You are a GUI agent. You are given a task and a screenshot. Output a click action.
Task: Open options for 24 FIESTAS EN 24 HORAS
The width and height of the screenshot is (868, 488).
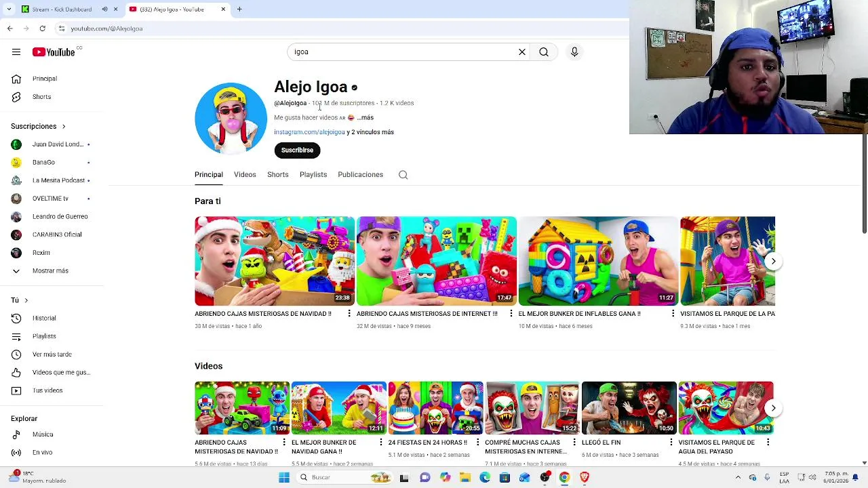[x=477, y=443]
